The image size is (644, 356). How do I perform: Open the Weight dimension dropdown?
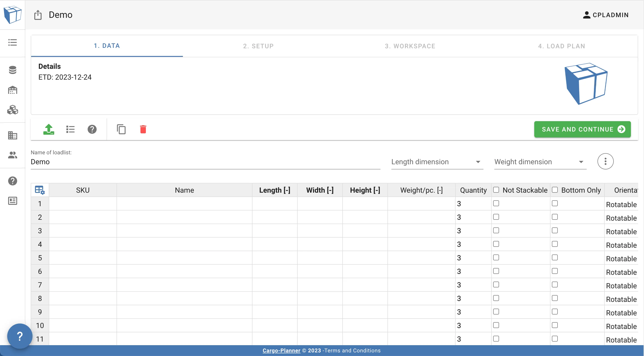click(539, 161)
